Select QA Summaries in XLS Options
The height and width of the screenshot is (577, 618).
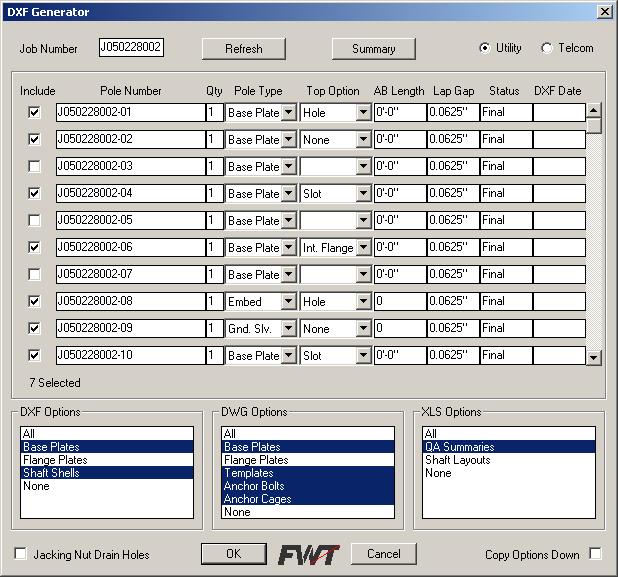click(x=508, y=447)
